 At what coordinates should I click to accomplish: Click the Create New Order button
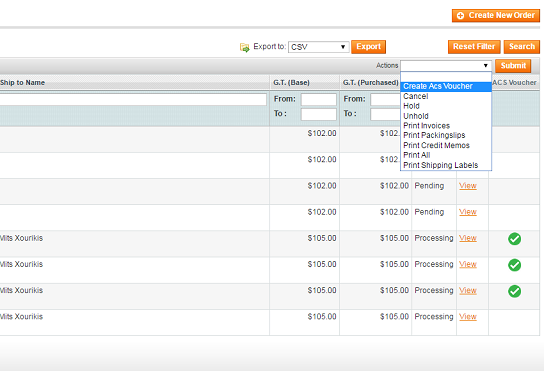click(x=495, y=16)
